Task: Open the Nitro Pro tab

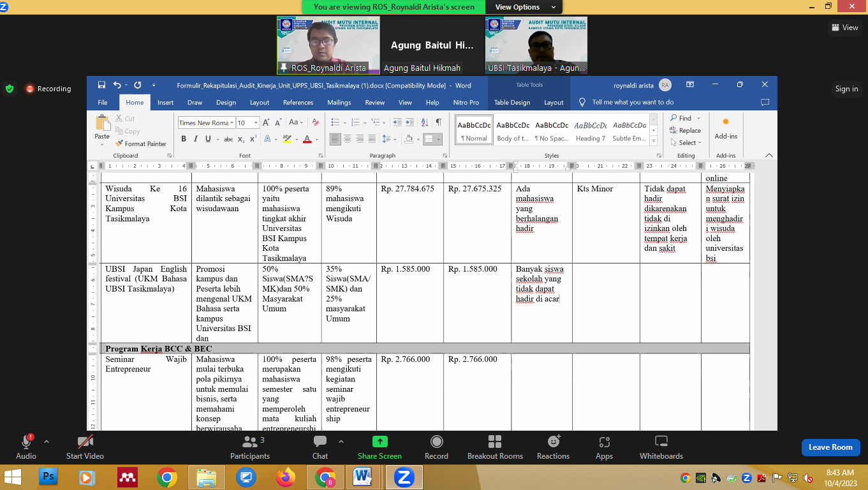Action: pyautogui.click(x=466, y=102)
